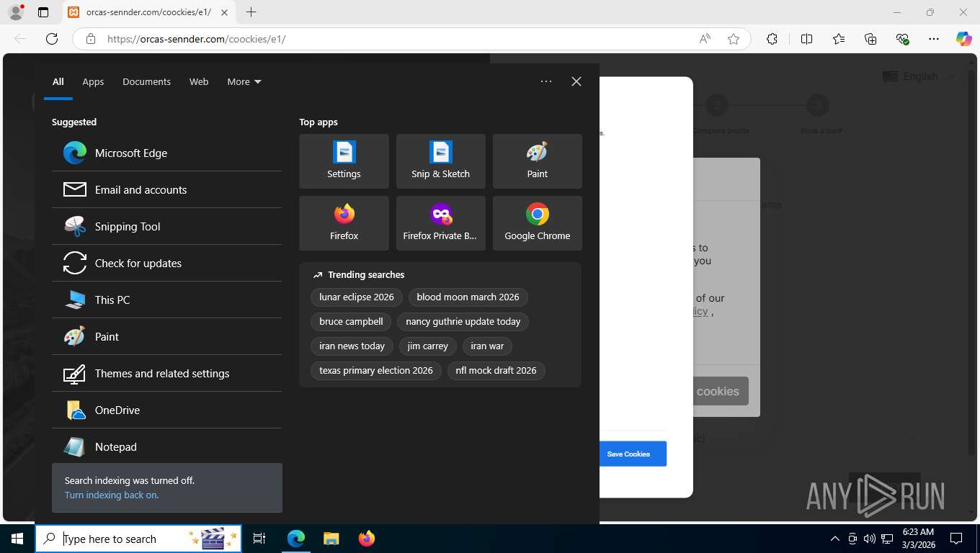Open Edge Settings and more menu
Image resolution: width=980 pixels, height=553 pixels.
click(x=934, y=39)
